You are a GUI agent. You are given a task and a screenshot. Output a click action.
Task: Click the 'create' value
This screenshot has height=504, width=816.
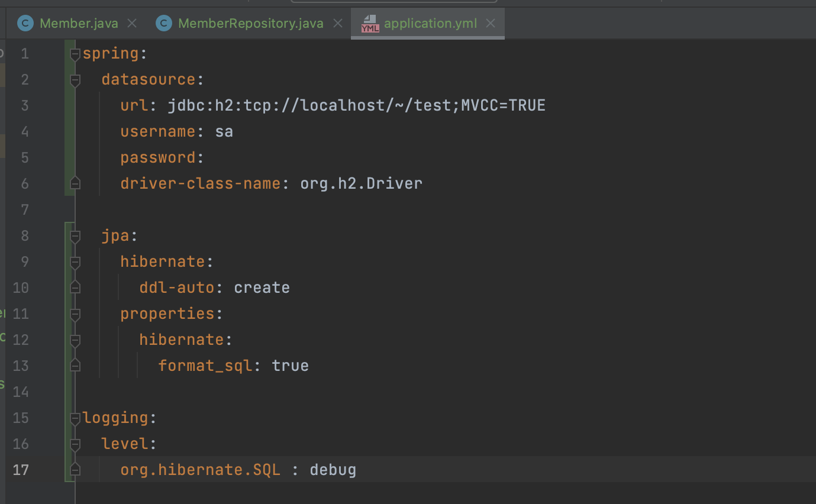[262, 287]
